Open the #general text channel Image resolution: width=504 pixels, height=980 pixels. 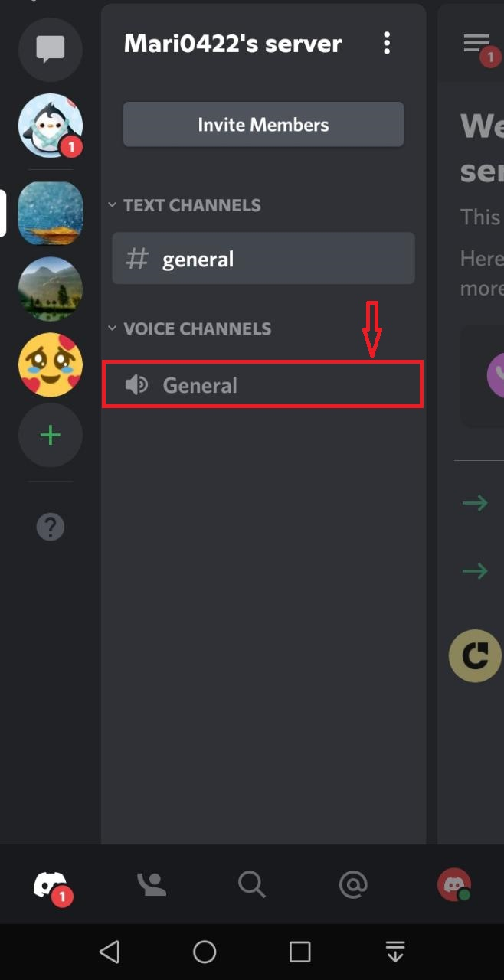[x=263, y=258]
